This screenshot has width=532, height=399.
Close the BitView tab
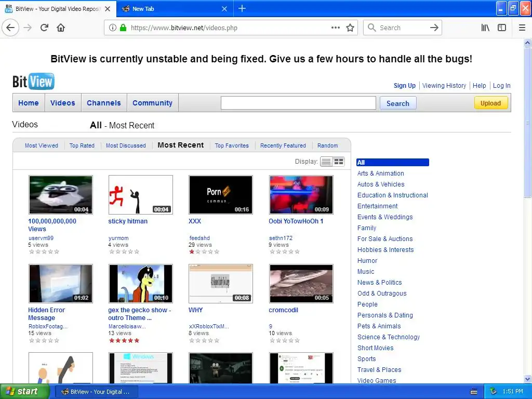pyautogui.click(x=108, y=9)
